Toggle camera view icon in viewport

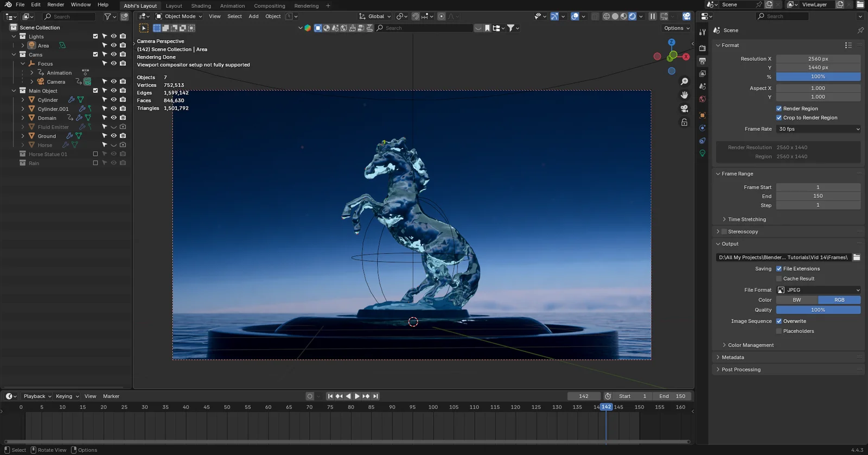(685, 109)
